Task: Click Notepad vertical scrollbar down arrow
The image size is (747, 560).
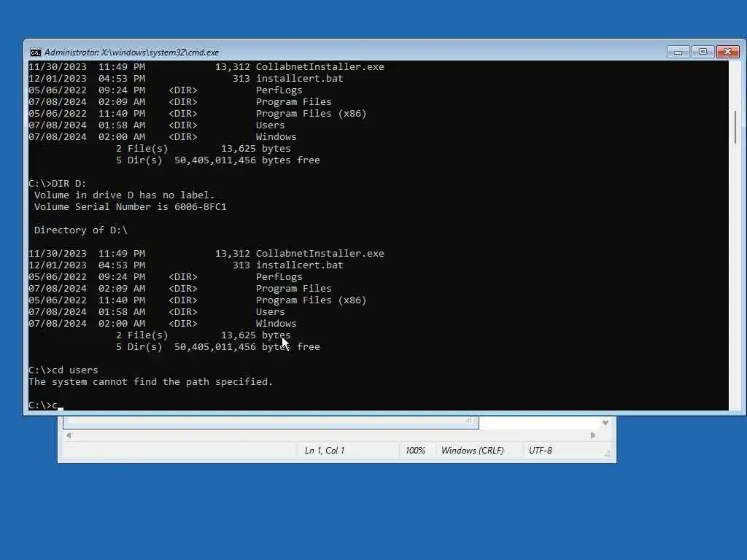Action: click(x=605, y=423)
